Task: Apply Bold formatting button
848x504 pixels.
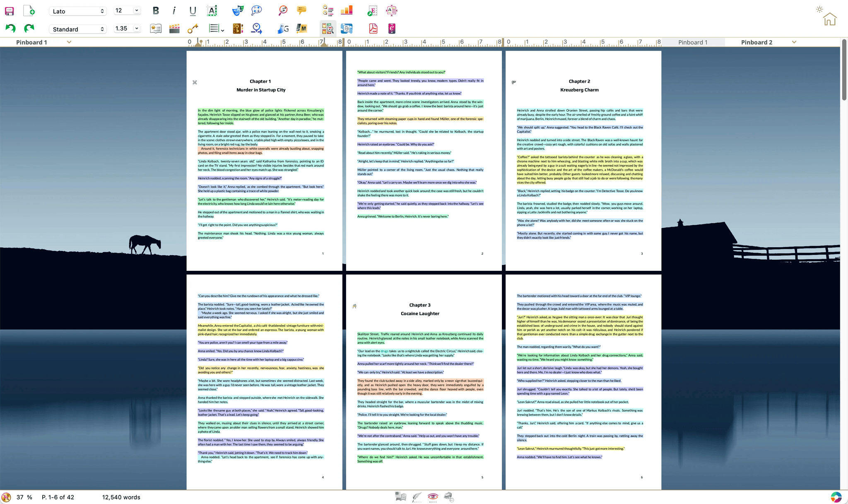Action: point(156,11)
